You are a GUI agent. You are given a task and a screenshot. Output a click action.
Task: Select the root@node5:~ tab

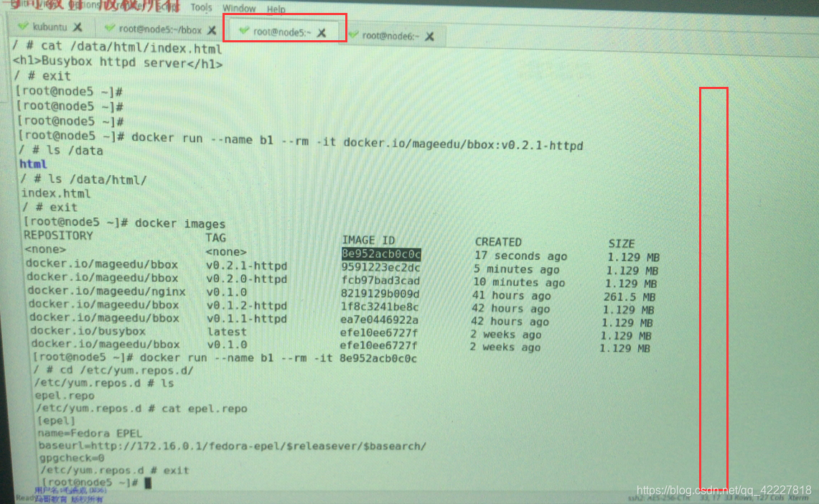[x=282, y=32]
